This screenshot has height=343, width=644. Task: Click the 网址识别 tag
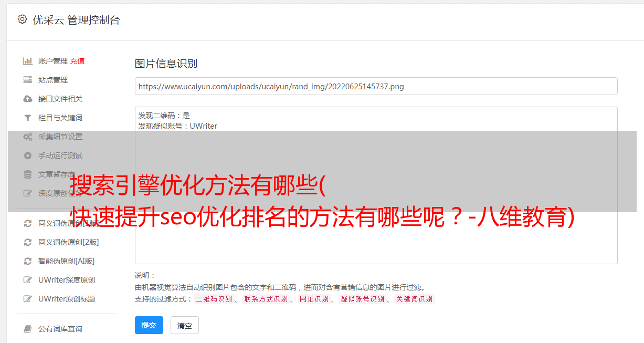click(314, 299)
